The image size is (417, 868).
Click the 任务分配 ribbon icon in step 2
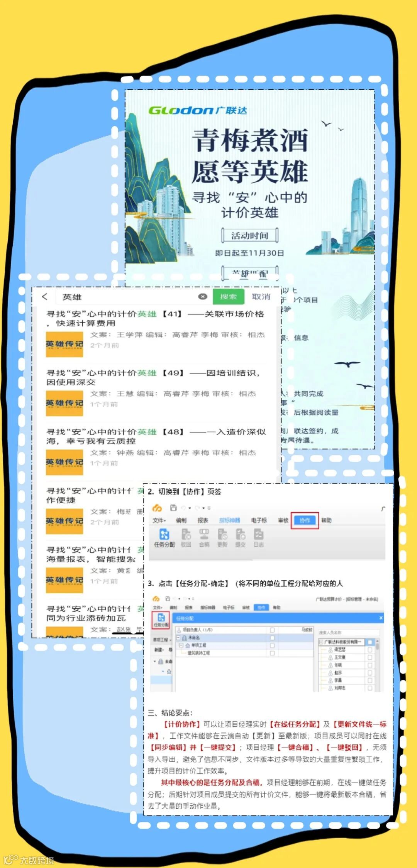tap(164, 538)
